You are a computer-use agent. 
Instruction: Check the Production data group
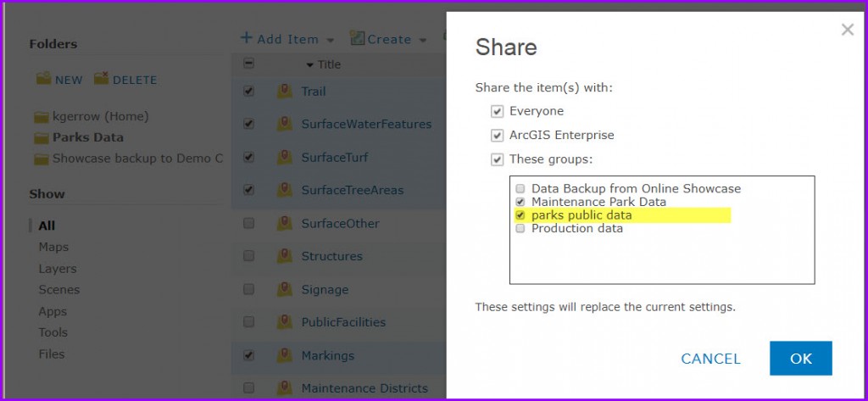[520, 228]
